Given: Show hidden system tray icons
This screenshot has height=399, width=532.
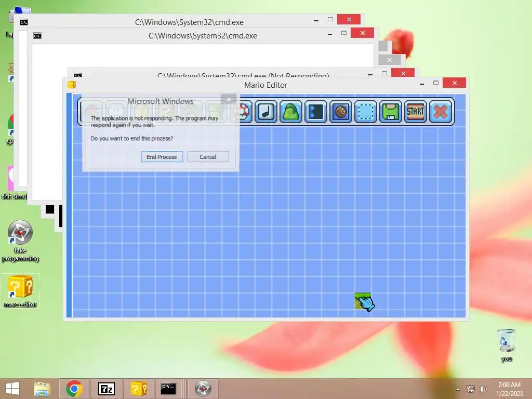Looking at the screenshot, I should point(458,389).
